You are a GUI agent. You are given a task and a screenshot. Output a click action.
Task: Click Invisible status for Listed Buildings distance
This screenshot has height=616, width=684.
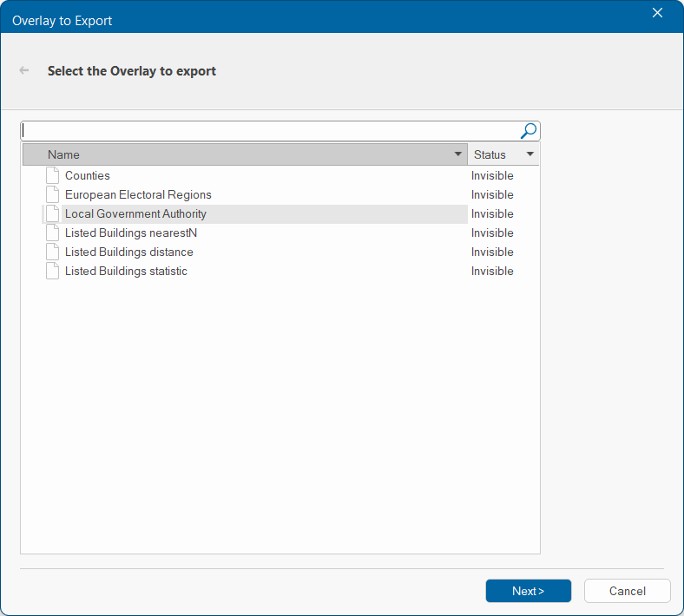coord(492,252)
